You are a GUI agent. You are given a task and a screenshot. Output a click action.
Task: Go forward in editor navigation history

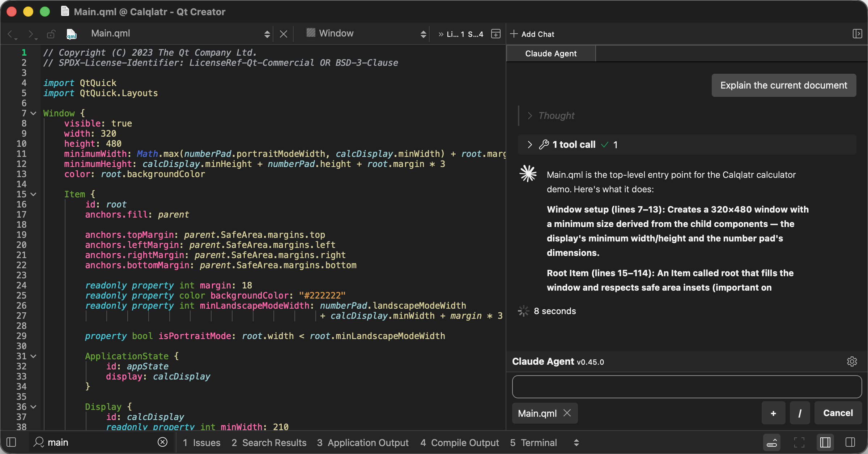pos(33,34)
